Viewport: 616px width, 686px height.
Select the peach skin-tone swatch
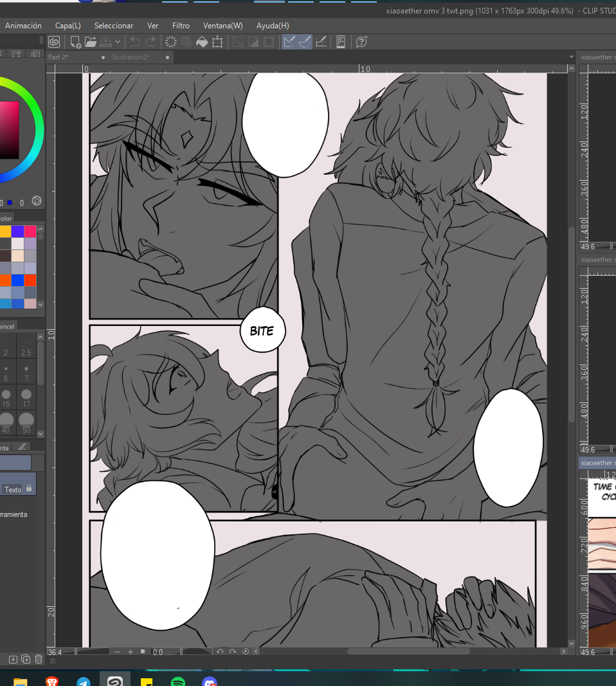[x=17, y=255]
